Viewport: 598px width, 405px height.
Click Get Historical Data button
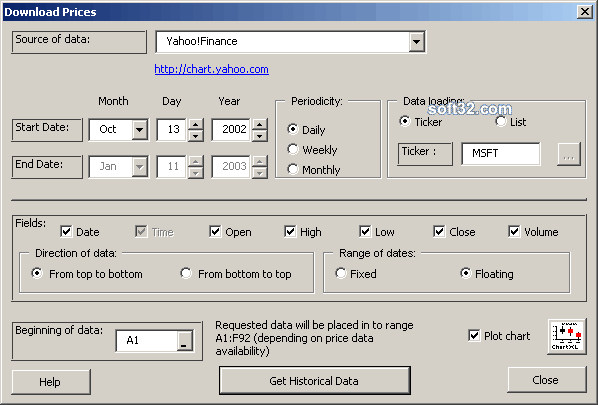(315, 381)
